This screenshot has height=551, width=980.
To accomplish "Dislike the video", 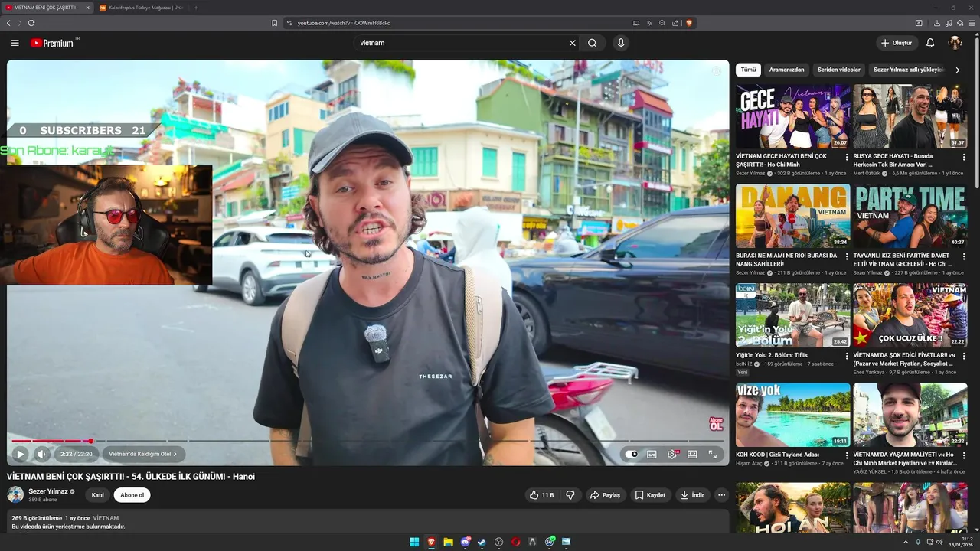I will (x=570, y=495).
